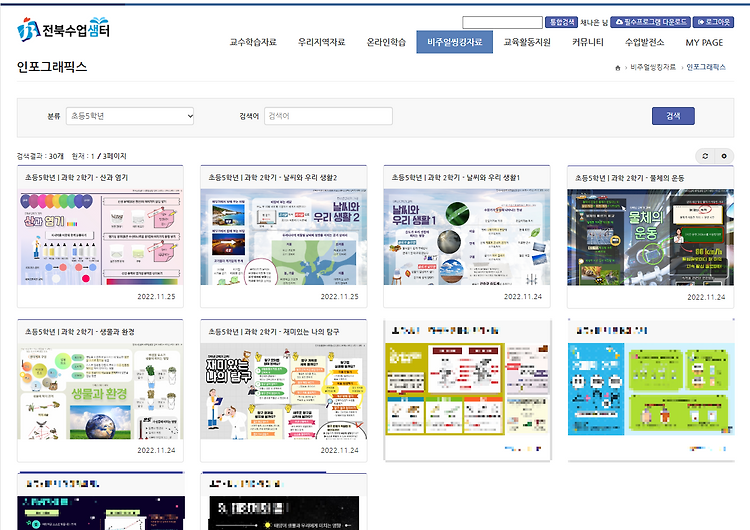Open the 날씨와 우리 생활2 thumbnail

(284, 237)
